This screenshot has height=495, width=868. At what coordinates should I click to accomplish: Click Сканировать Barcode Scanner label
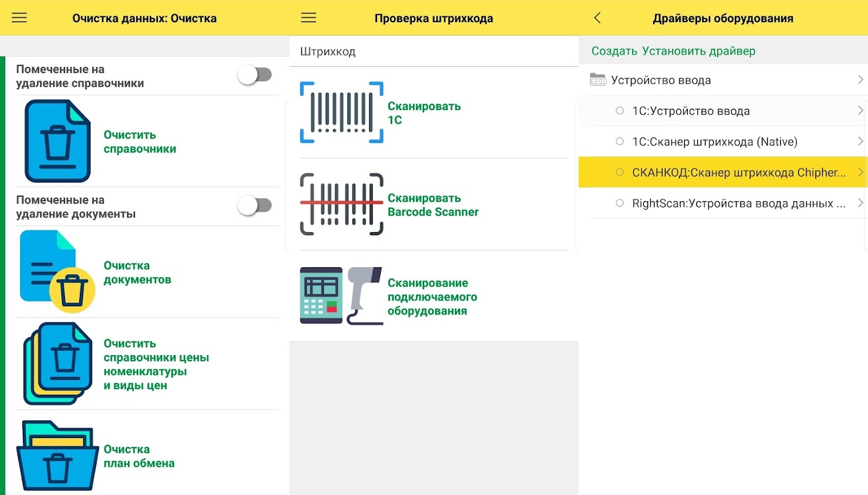[433, 205]
